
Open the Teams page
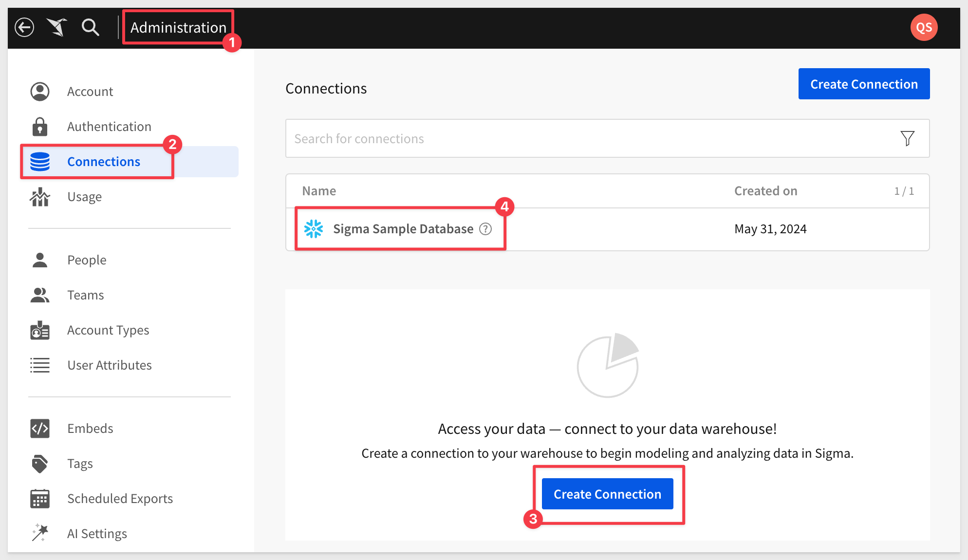[x=86, y=295]
